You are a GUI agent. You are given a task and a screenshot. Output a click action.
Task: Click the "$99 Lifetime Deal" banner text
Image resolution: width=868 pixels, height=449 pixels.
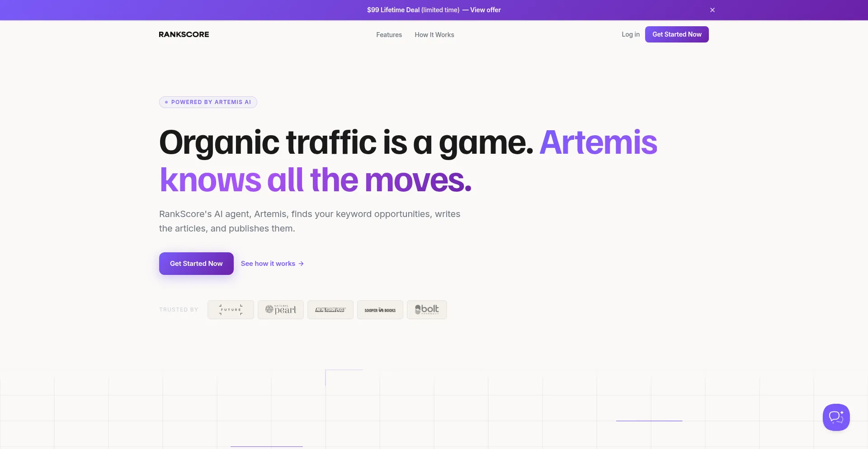point(393,10)
